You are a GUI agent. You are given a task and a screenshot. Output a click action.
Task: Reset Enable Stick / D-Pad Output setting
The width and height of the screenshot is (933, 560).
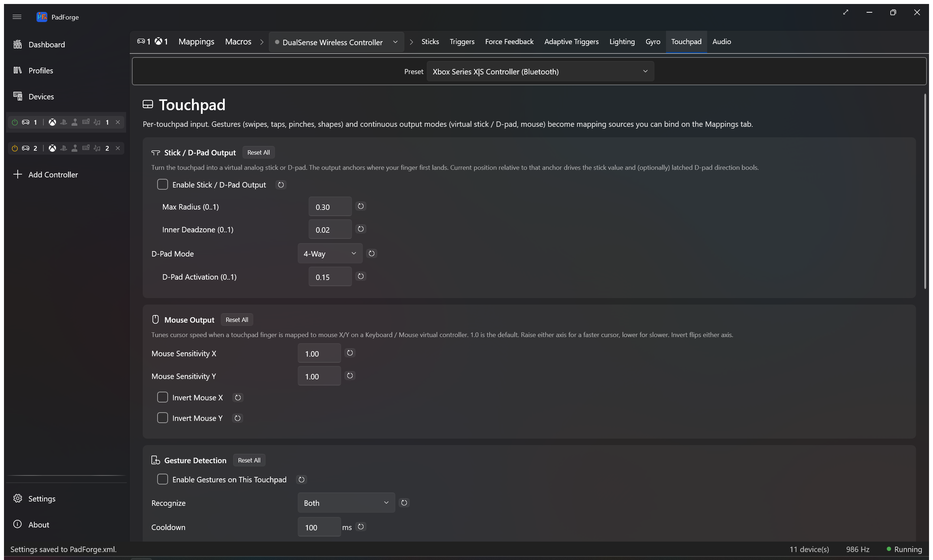281,185
